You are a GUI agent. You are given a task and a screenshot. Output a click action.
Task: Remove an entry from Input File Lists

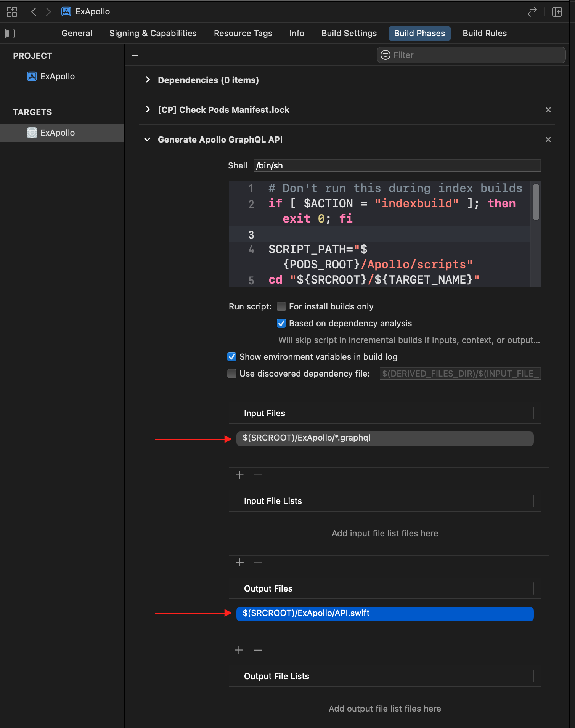click(258, 563)
